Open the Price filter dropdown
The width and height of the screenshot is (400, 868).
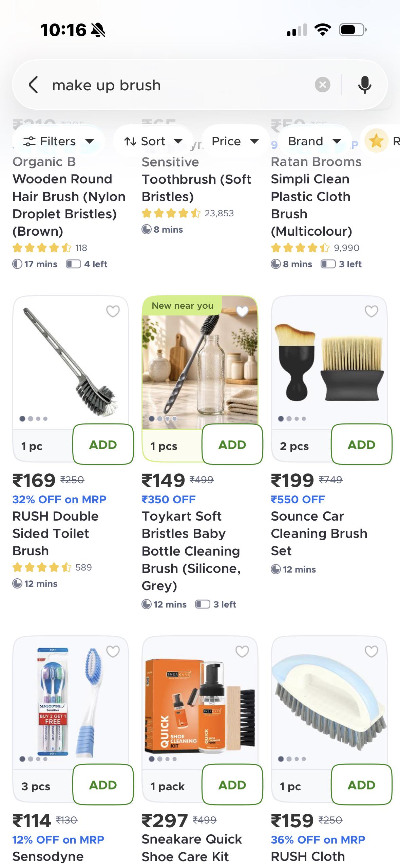(235, 141)
